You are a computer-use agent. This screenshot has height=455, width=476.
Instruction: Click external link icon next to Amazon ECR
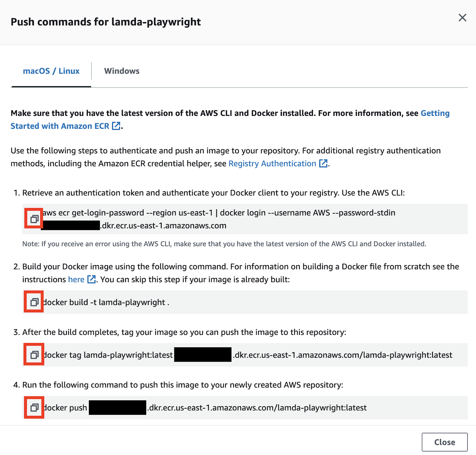[x=117, y=126]
